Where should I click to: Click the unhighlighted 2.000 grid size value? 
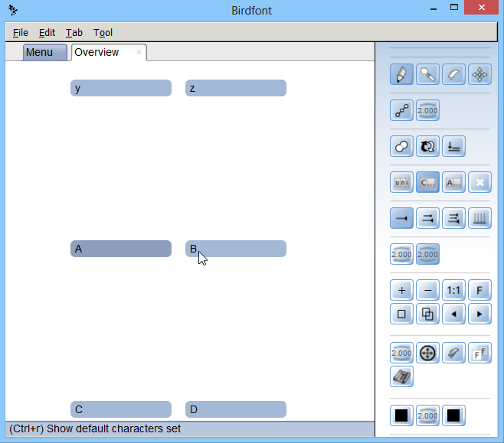(x=401, y=254)
